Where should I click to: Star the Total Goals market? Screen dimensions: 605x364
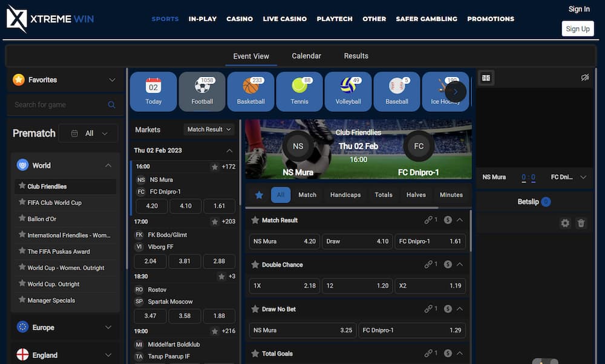click(x=255, y=353)
